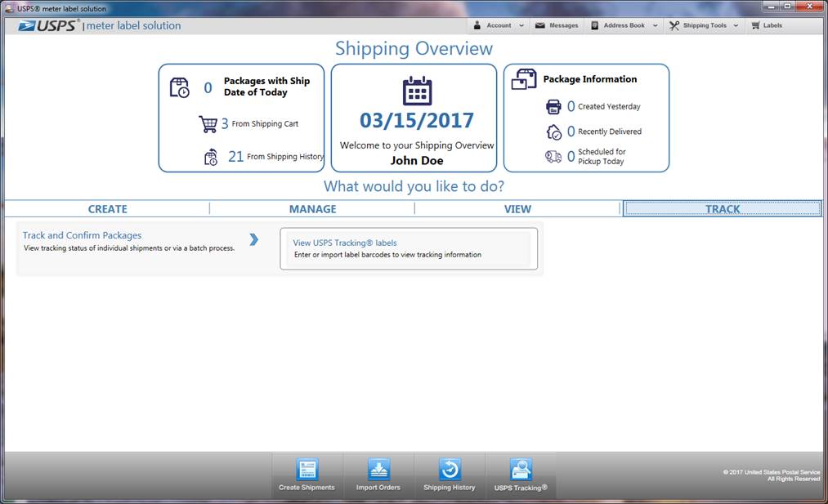The height and width of the screenshot is (504, 828).
Task: Click the USPS eagle logo
Action: 26,26
